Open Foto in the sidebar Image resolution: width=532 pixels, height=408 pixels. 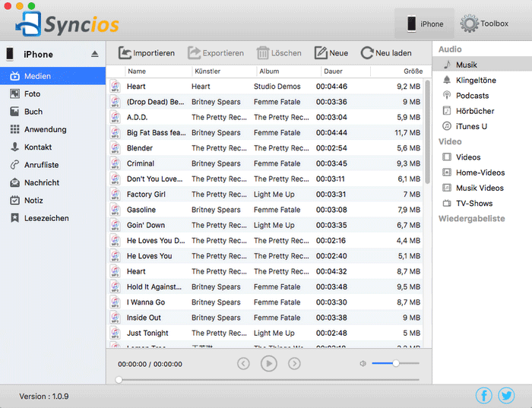pos(32,94)
